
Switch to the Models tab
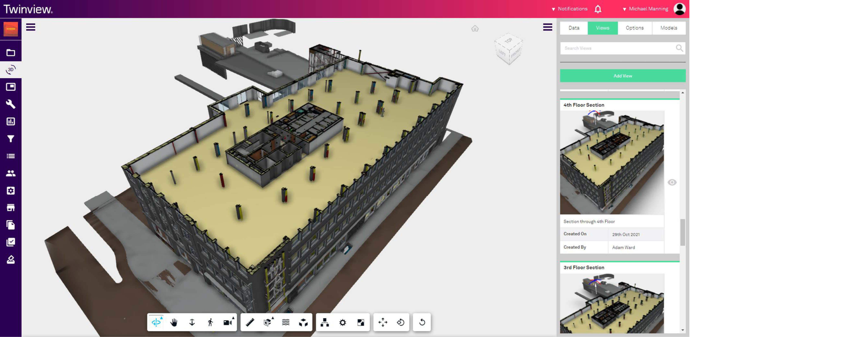pyautogui.click(x=669, y=28)
